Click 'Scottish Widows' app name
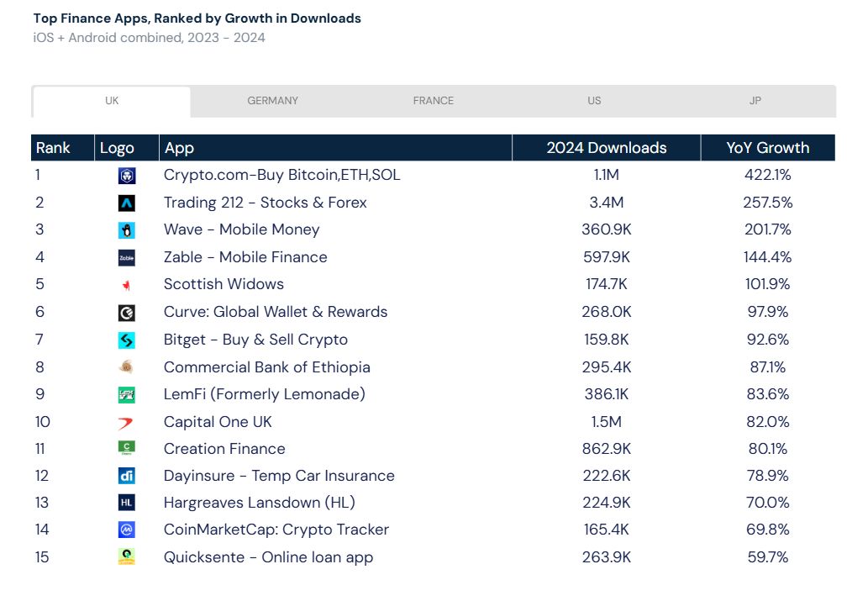868x601 pixels. [x=224, y=284]
